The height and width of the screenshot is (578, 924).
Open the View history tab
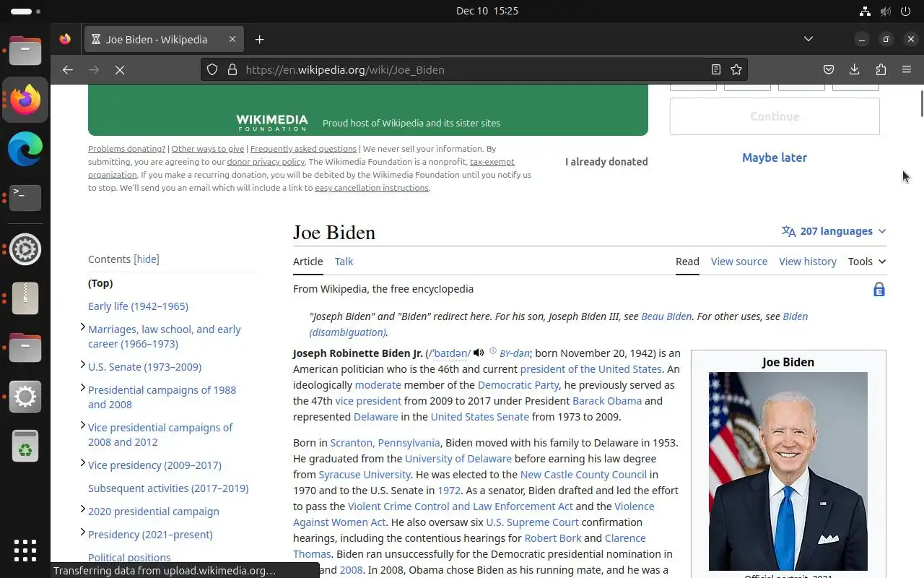click(808, 262)
